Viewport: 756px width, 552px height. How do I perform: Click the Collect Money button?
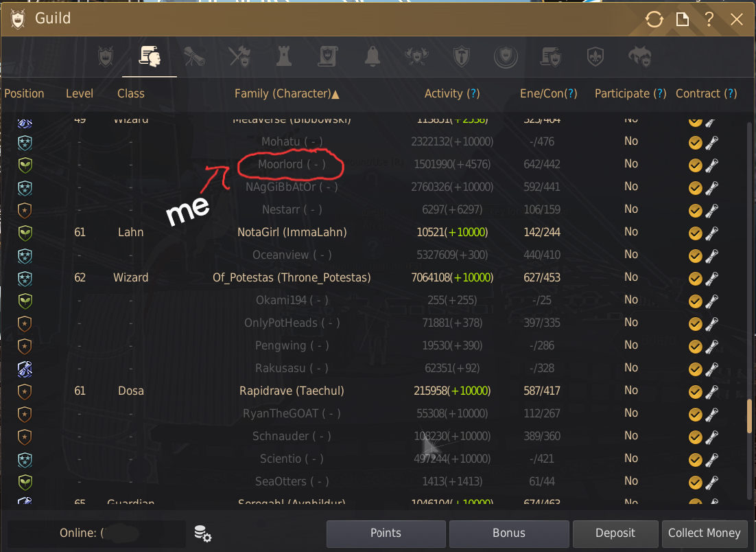click(x=704, y=533)
